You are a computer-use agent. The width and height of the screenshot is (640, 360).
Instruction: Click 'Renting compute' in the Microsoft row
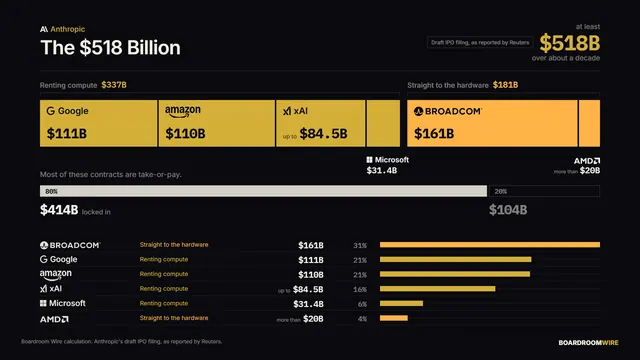pos(164,303)
